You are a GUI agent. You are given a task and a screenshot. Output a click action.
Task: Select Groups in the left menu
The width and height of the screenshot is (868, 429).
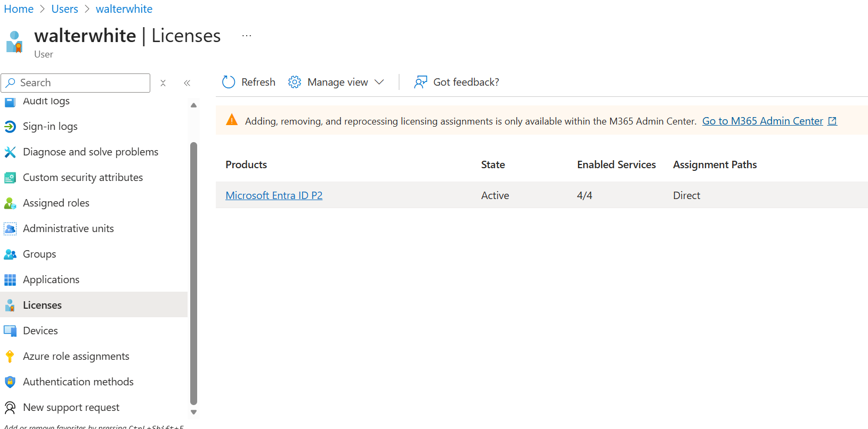(x=39, y=254)
